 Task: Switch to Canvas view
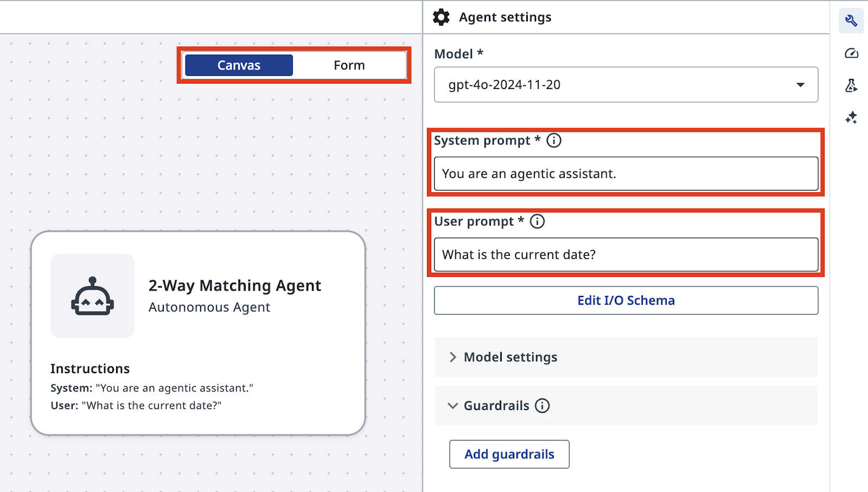coord(239,65)
